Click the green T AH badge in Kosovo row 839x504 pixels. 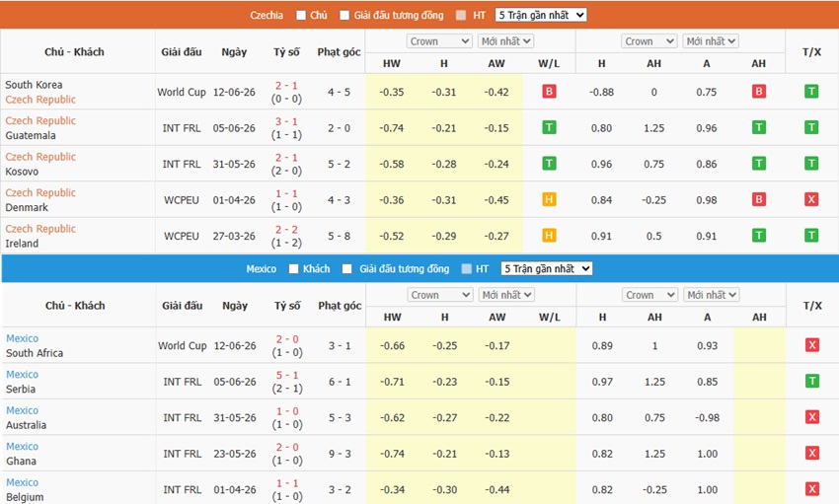759,163
